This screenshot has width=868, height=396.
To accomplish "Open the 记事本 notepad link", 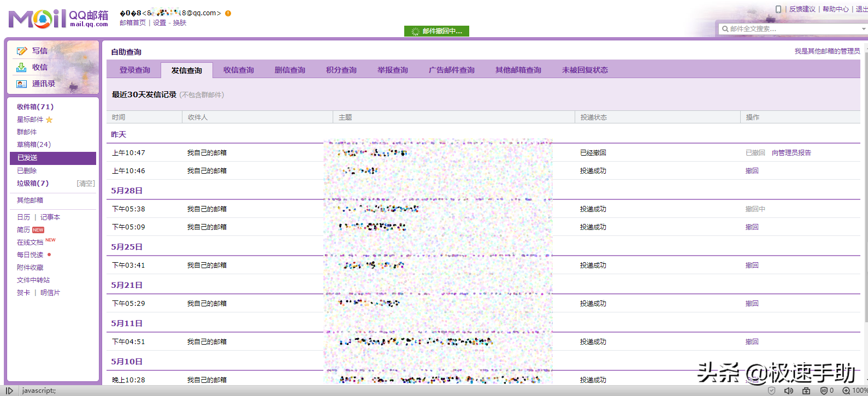I will (50, 217).
